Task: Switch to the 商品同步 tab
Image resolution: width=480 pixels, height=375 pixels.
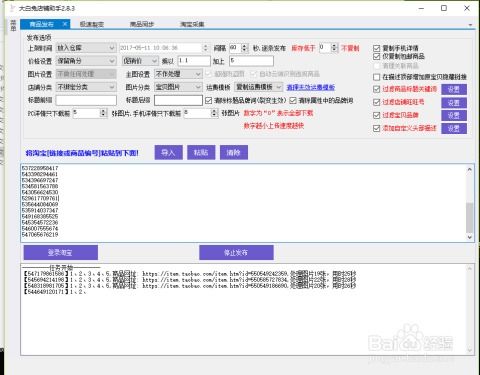Action: [x=142, y=24]
